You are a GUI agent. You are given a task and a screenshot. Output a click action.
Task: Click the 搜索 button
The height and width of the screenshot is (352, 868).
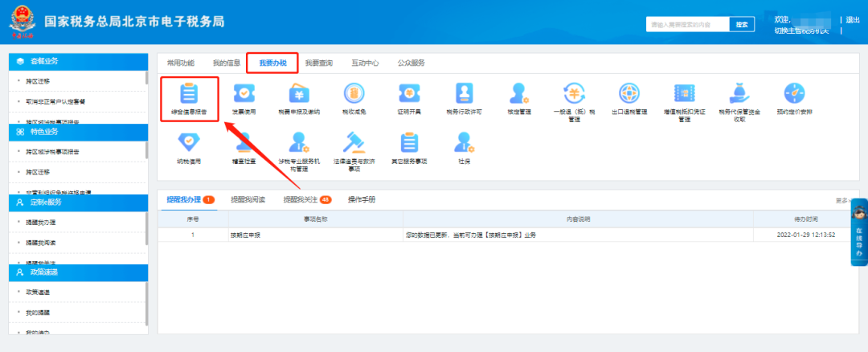tap(742, 24)
